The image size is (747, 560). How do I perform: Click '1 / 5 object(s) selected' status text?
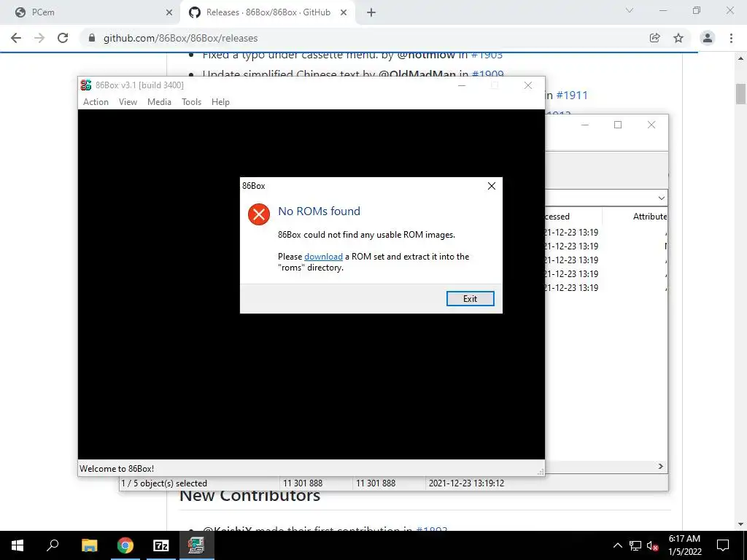(164, 483)
